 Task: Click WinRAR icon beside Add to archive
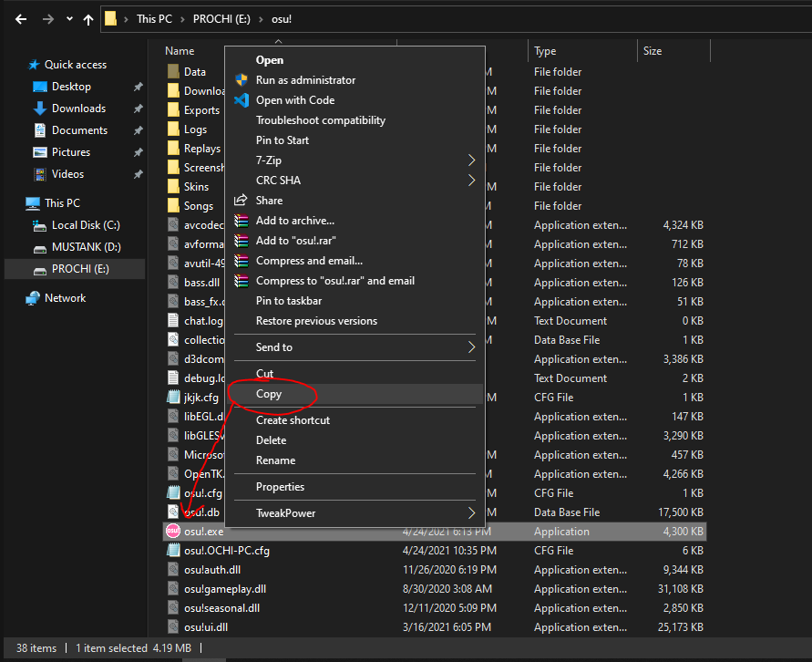click(x=242, y=221)
